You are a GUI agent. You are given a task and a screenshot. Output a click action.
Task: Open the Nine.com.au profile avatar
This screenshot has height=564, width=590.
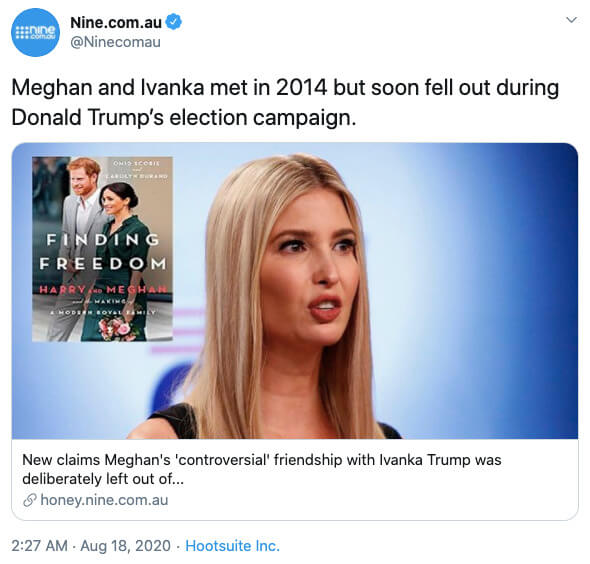point(35,32)
